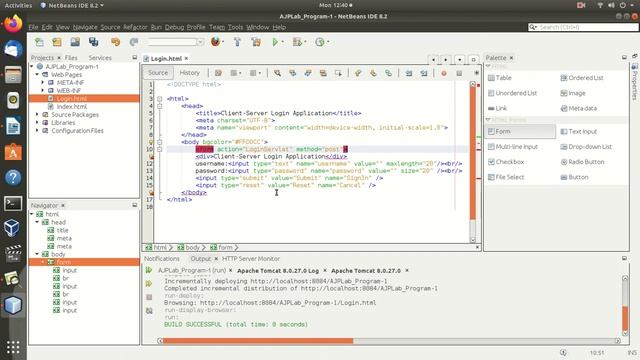Open the Terminal from the dock
The image size is (640, 360).
[x=13, y=203]
